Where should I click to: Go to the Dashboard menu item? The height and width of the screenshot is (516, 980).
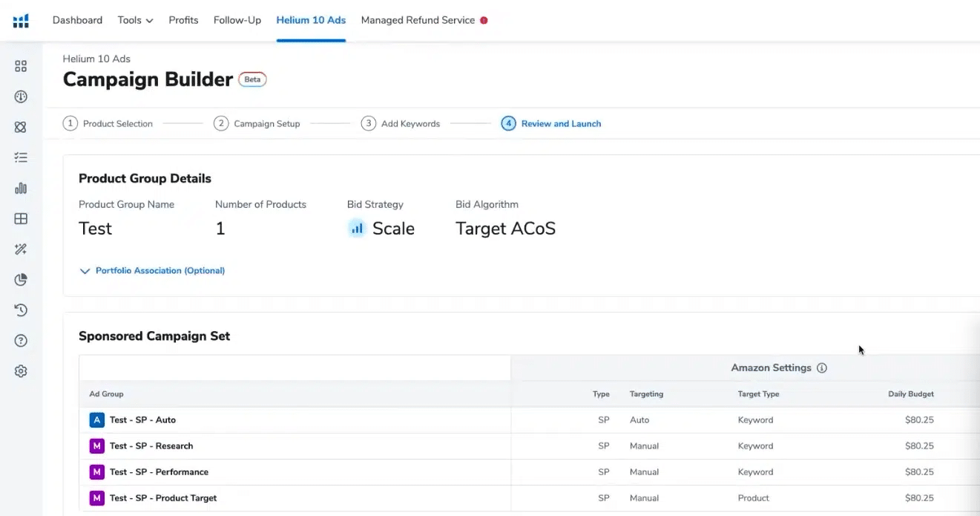pos(77,20)
